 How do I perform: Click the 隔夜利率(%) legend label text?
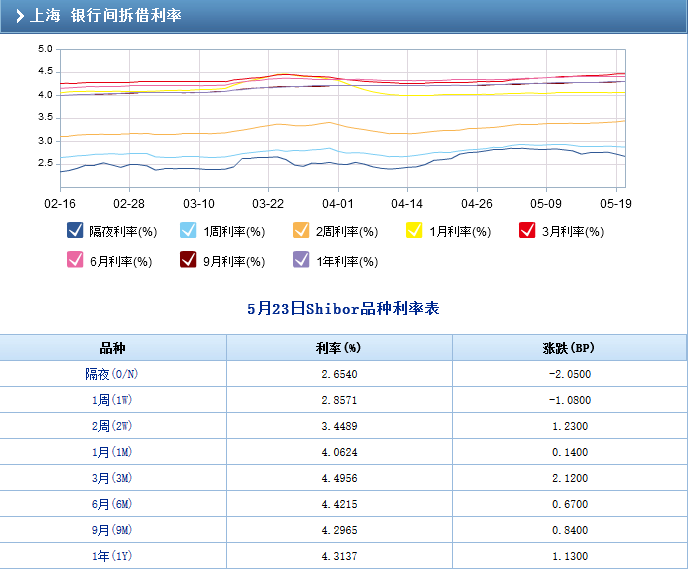coord(123,231)
